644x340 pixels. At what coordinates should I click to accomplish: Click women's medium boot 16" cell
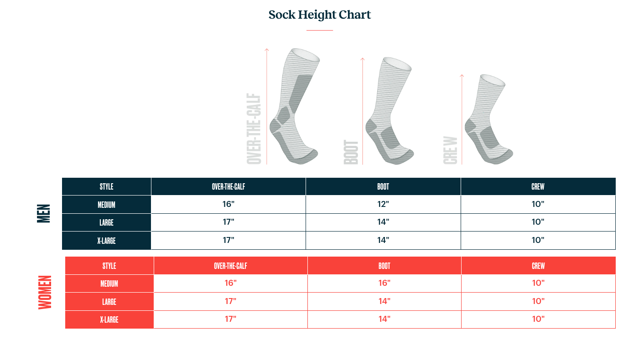click(x=384, y=283)
